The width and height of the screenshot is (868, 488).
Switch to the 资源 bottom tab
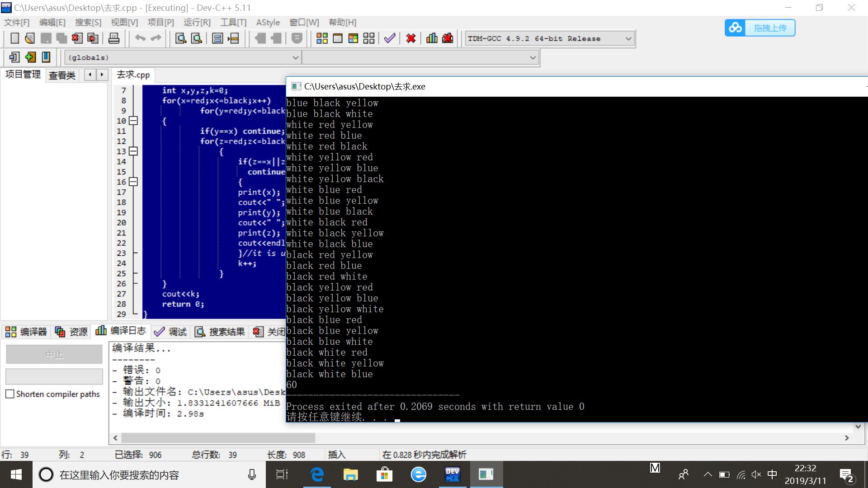[71, 332]
